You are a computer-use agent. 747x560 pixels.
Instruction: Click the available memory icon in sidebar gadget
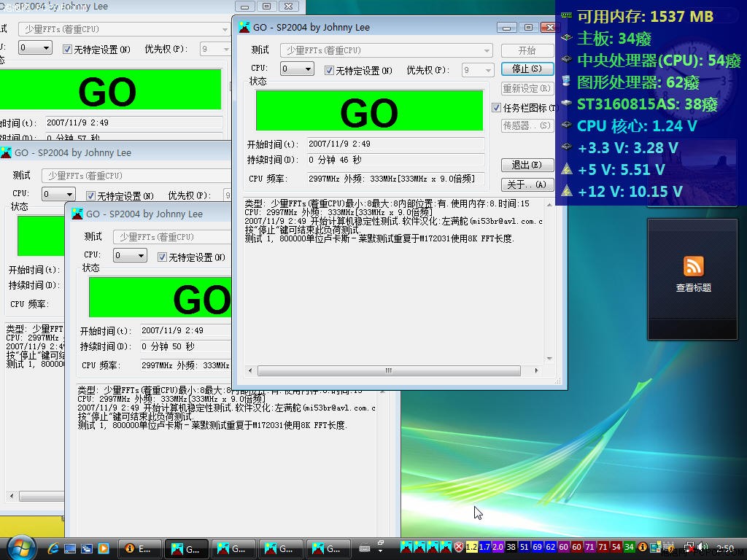pos(566,15)
